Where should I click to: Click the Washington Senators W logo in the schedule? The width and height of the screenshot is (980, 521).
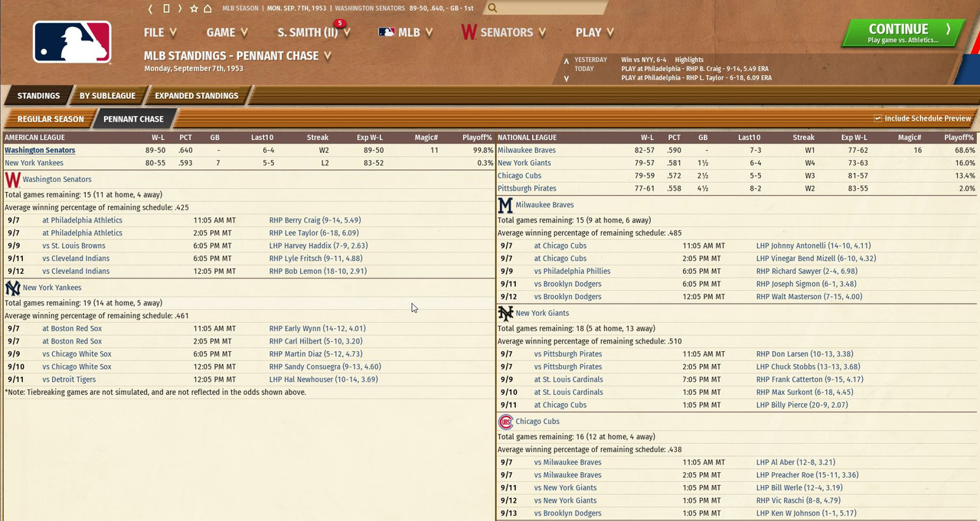pyautogui.click(x=12, y=180)
